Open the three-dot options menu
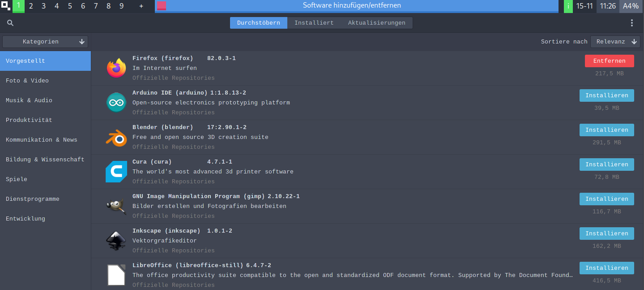 (x=631, y=23)
